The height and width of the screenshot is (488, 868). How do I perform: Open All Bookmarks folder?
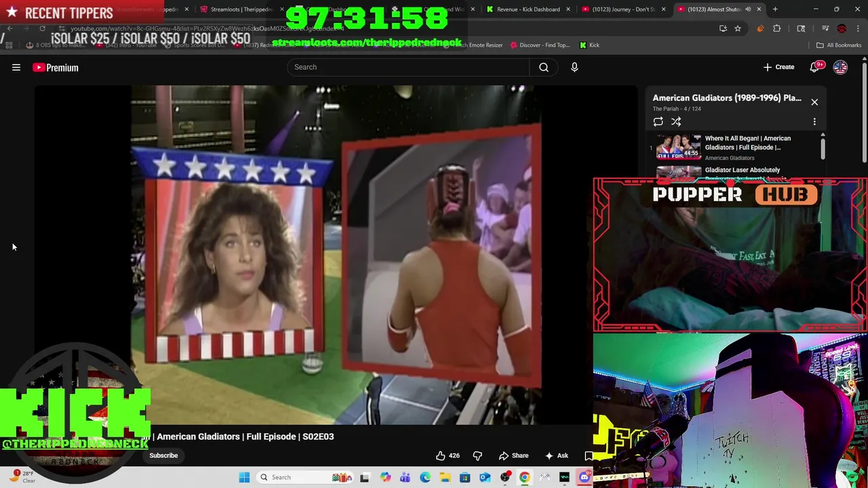839,45
